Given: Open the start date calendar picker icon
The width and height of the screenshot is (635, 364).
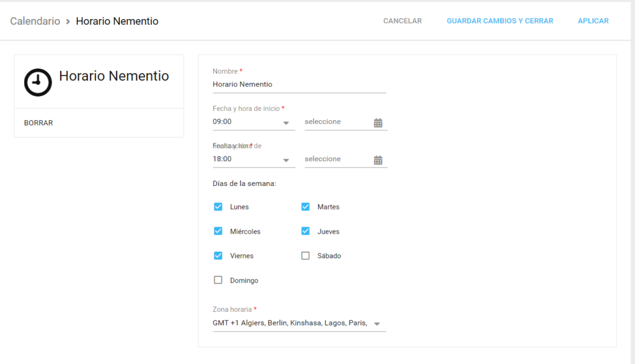Looking at the screenshot, I should tap(378, 122).
